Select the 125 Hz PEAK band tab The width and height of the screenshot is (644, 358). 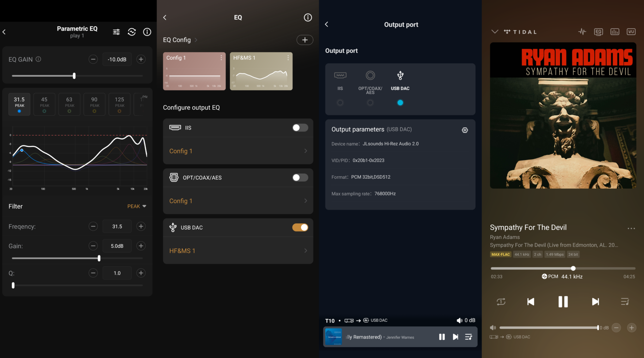pos(119,104)
